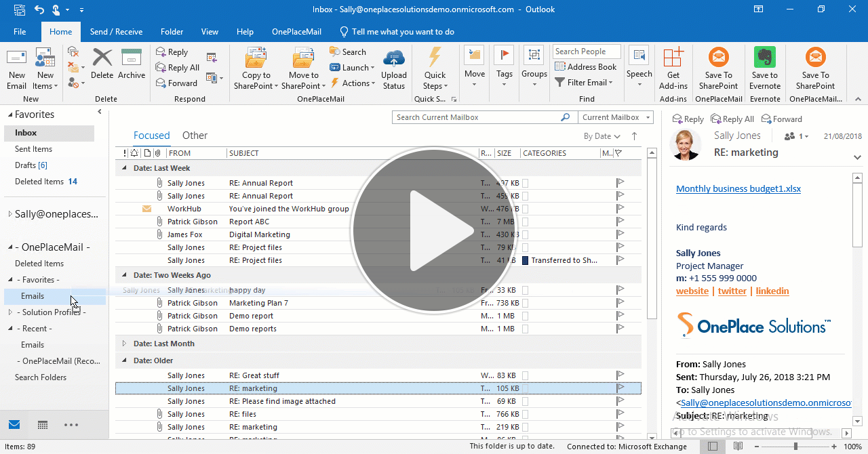Toggle flag on WorkHub email row
The image size is (868, 454).
620,209
